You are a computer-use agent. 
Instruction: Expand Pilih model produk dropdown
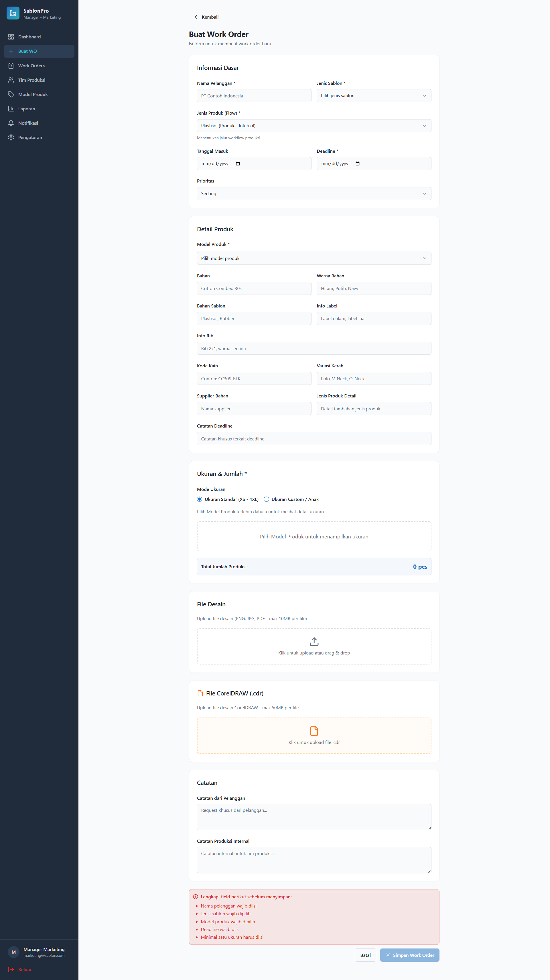[314, 258]
